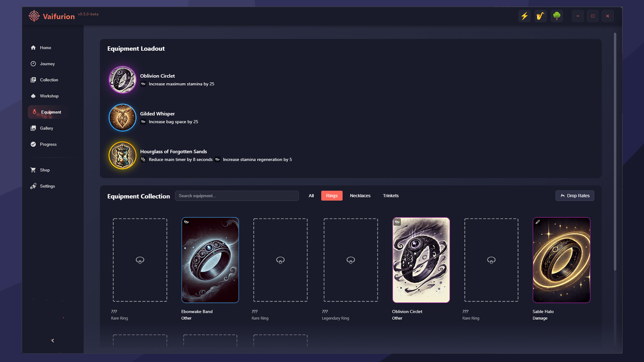Open the Collection page from the sidebar
The height and width of the screenshot is (362, 644).
pyautogui.click(x=48, y=80)
